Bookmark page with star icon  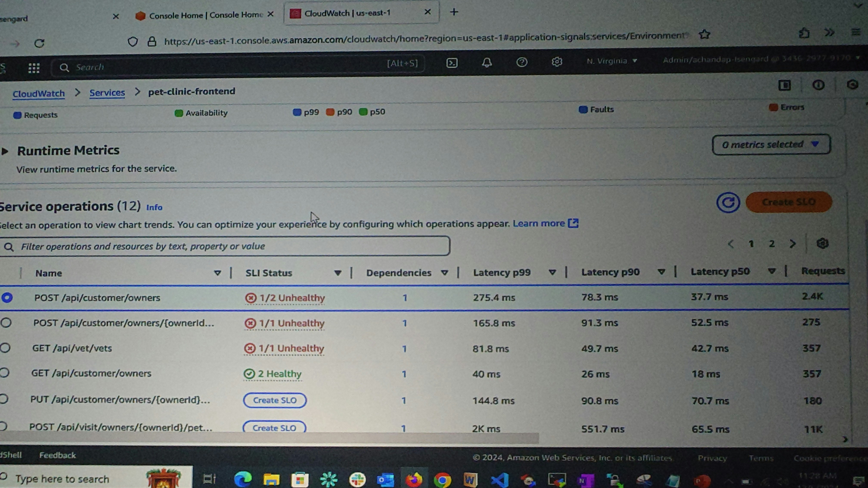pos(704,35)
